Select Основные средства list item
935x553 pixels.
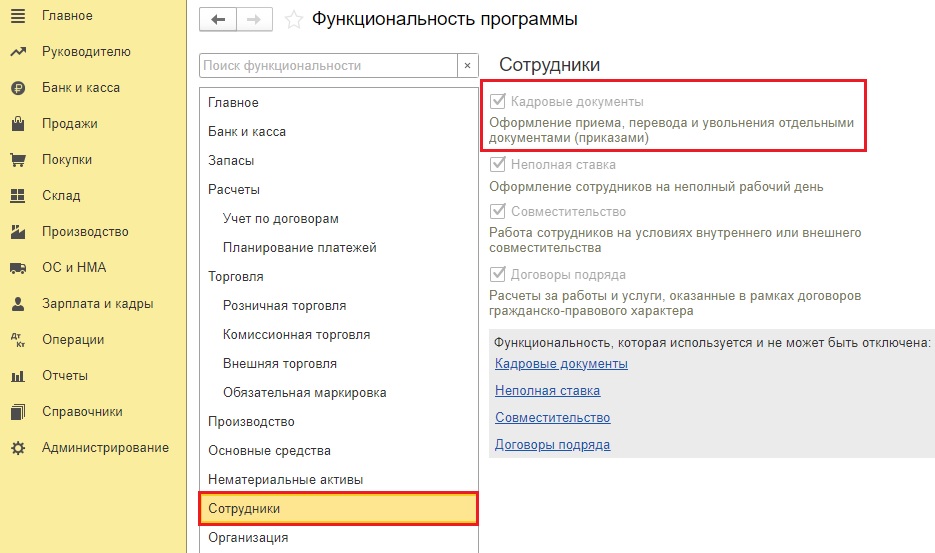coord(339,451)
